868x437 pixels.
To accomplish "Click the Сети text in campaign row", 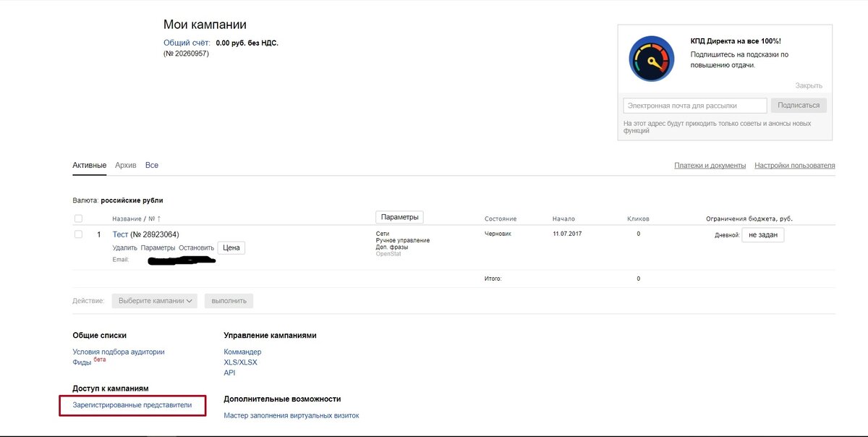I will pos(383,234).
